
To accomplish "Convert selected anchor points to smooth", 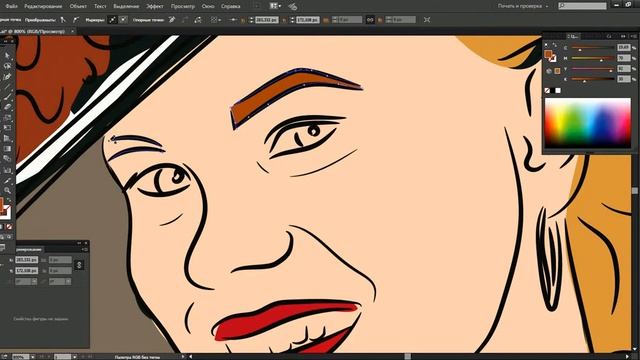I will click(76, 20).
